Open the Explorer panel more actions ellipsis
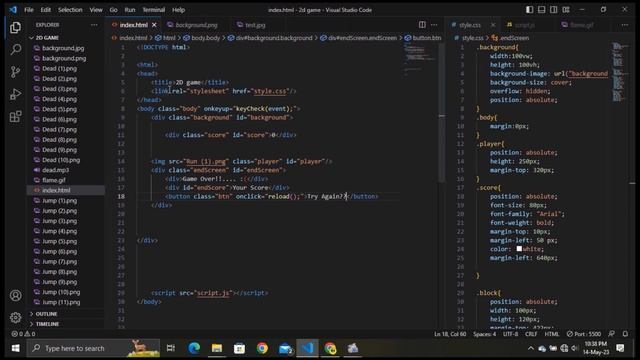The image size is (640, 360). pyautogui.click(x=94, y=25)
